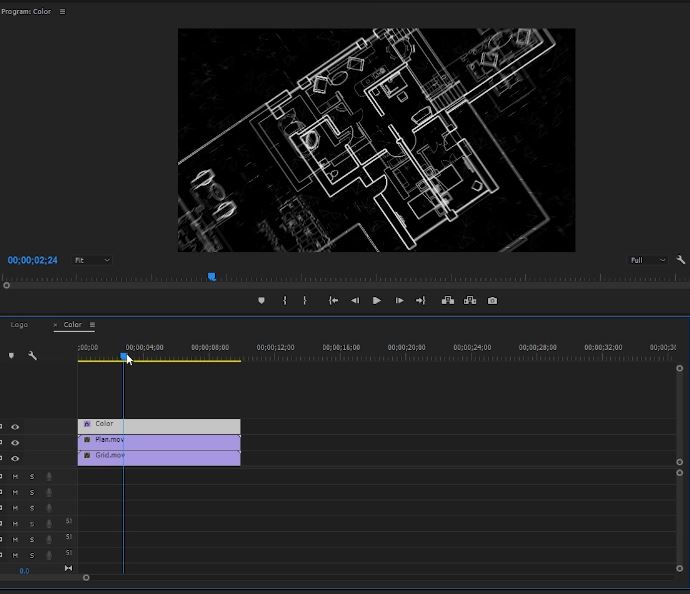Screen dimensions: 690x594
Task: Click the Extract button in transport controls
Action: pos(469,300)
